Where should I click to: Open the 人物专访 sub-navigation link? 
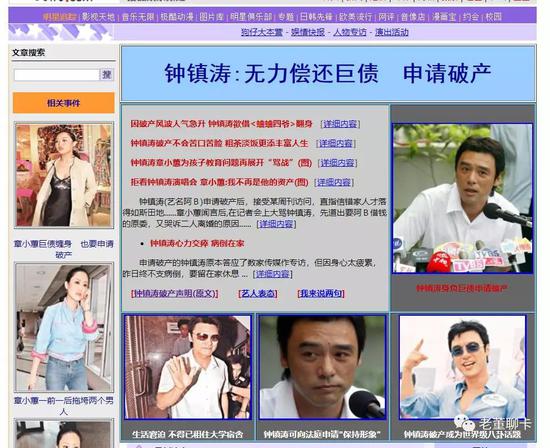coord(350,32)
